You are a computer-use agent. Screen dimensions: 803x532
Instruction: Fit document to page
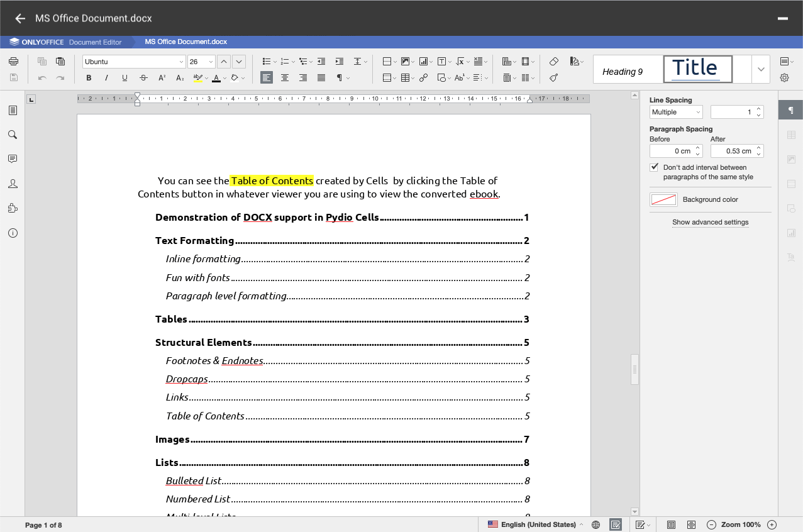671,524
